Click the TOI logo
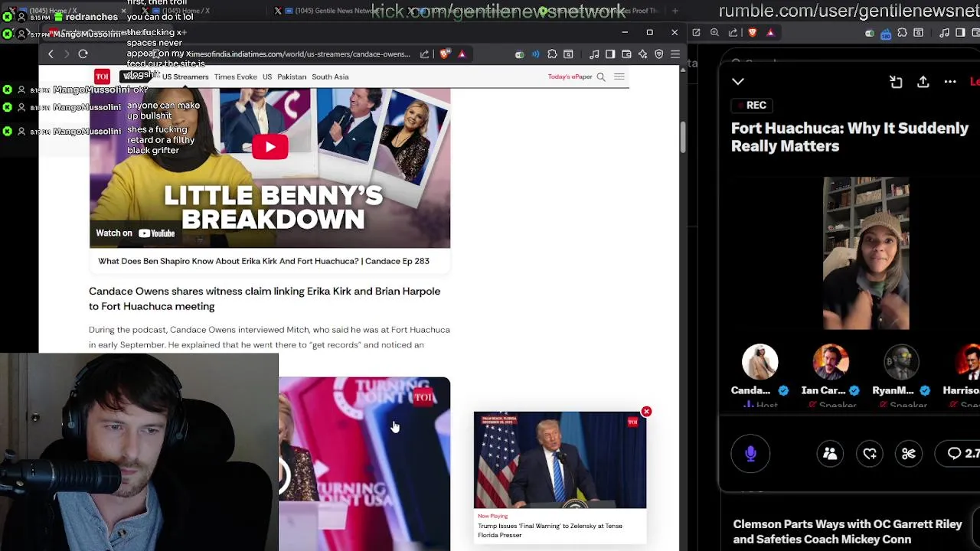The width and height of the screenshot is (980, 551). (102, 77)
